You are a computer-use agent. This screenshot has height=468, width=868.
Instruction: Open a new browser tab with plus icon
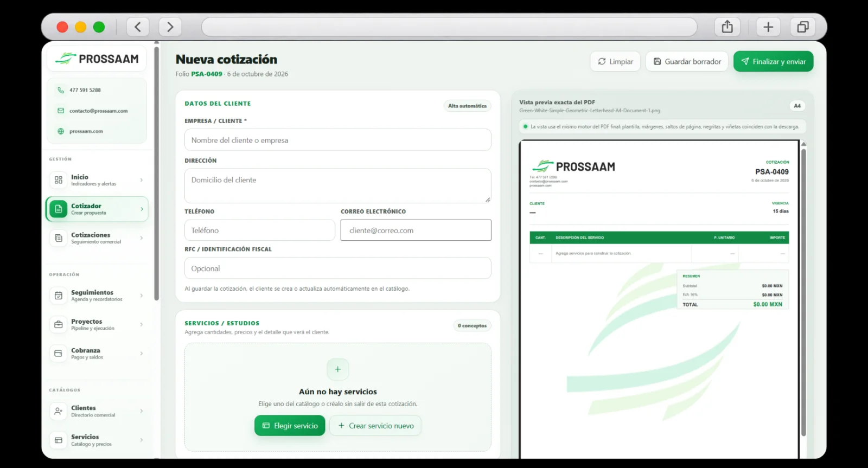tap(768, 27)
